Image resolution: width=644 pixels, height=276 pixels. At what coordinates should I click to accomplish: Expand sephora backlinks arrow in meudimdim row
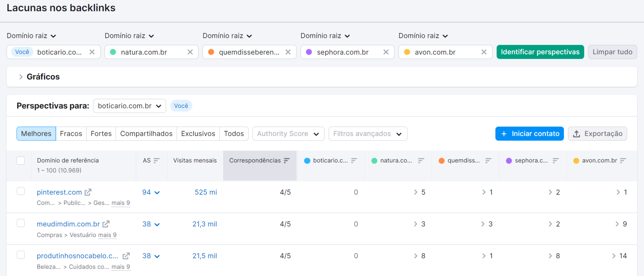550,224
